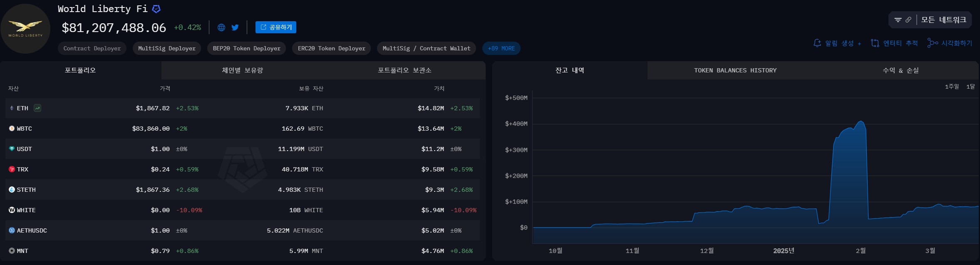Click the MNT token icon

point(12,251)
